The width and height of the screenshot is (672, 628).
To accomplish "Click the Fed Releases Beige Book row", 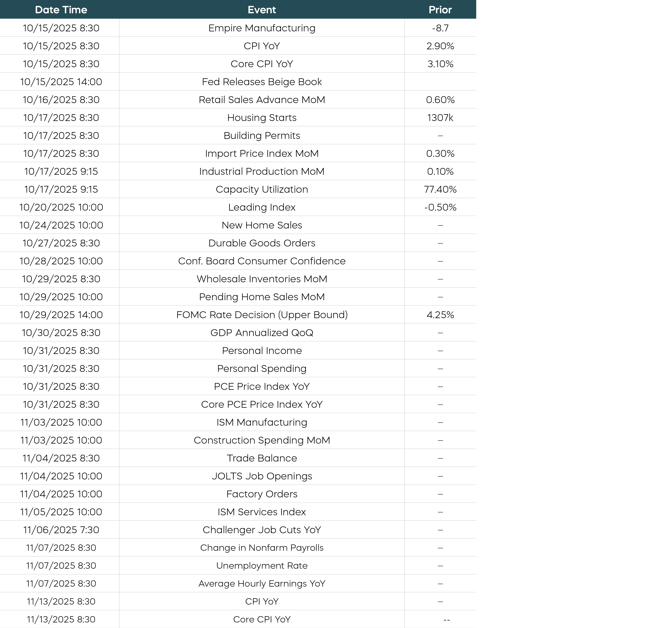I will point(262,82).
